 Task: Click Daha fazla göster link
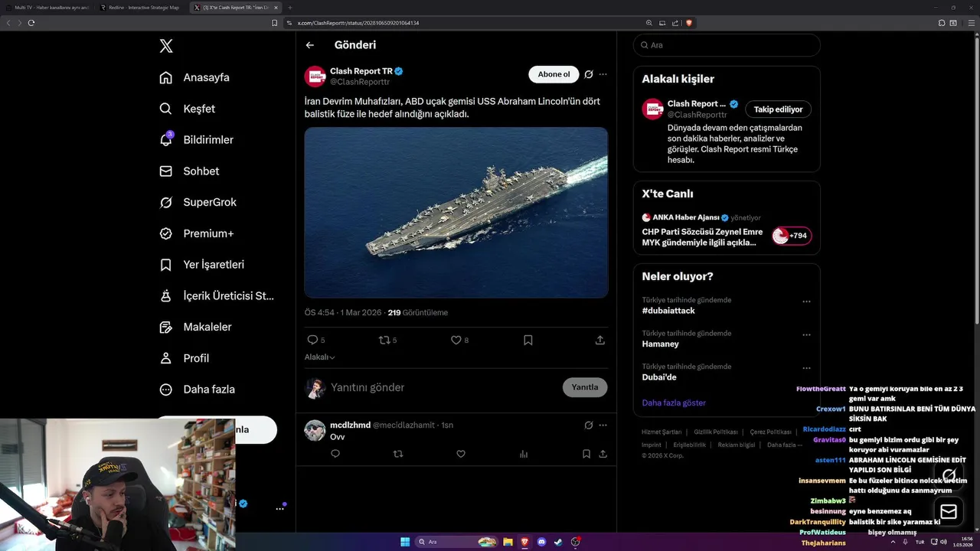pos(674,403)
